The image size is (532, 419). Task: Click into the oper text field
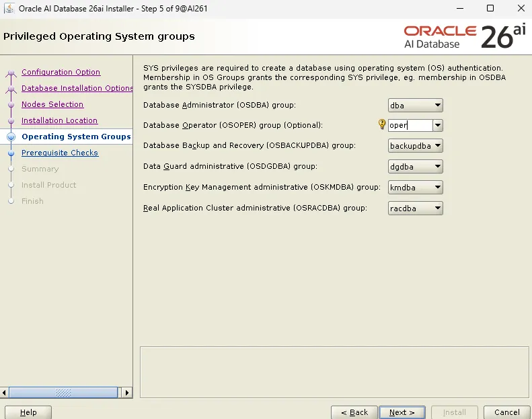[x=410, y=125]
